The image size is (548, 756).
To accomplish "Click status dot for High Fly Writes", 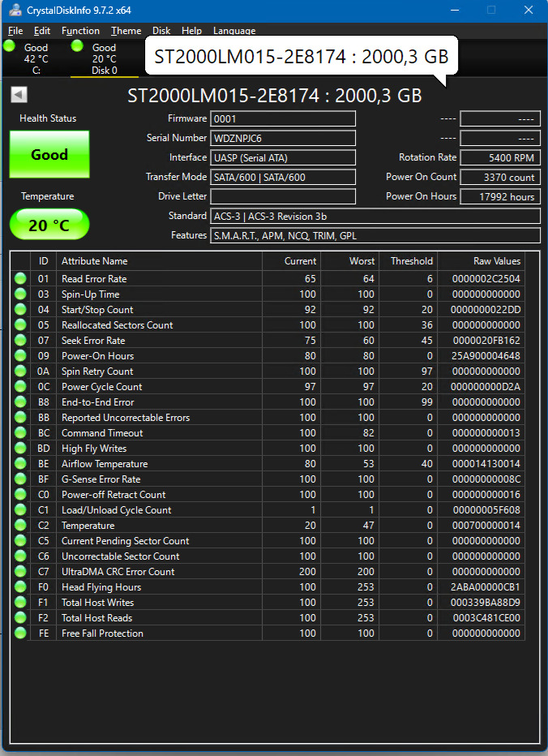I will (x=20, y=449).
